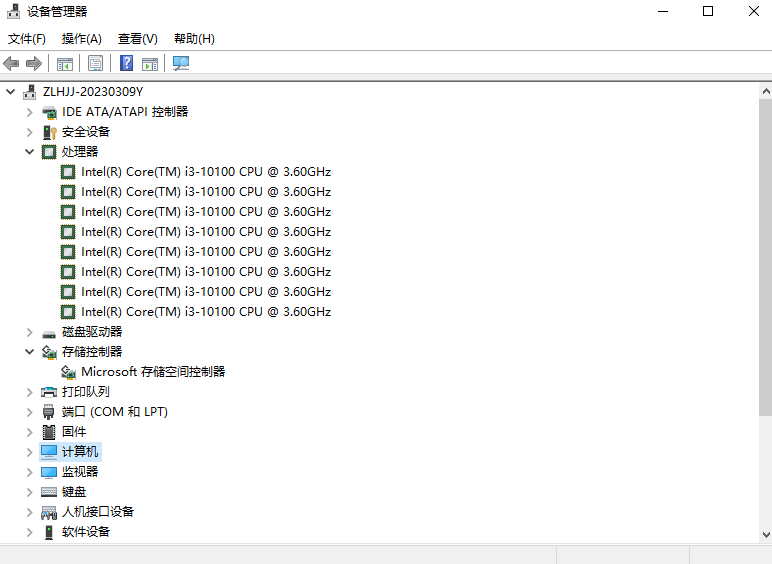Viewport: 772px width, 564px height.
Task: Select the ZLHJJ-20230309Y computer name label
Action: point(93,92)
